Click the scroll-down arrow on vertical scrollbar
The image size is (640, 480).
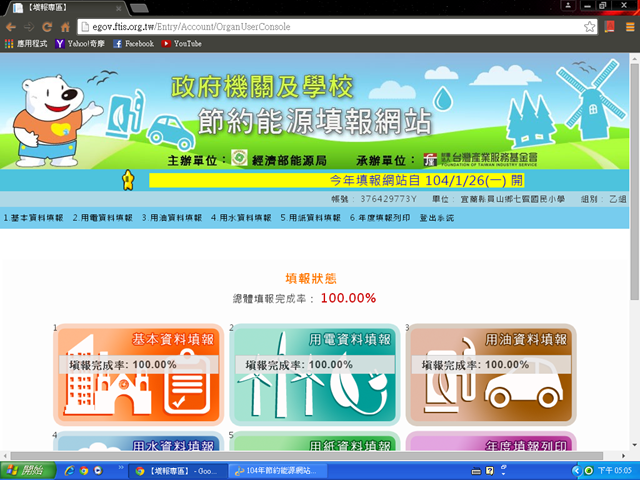[x=634, y=445]
